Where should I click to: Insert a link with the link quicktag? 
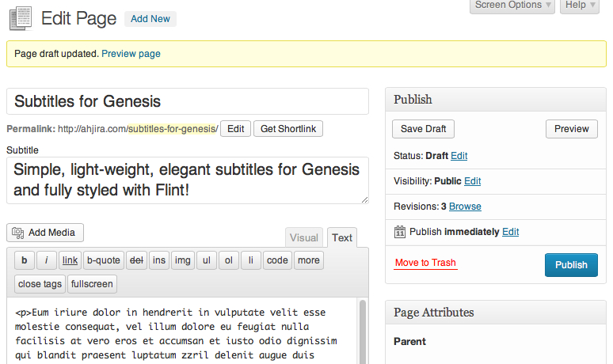70,260
